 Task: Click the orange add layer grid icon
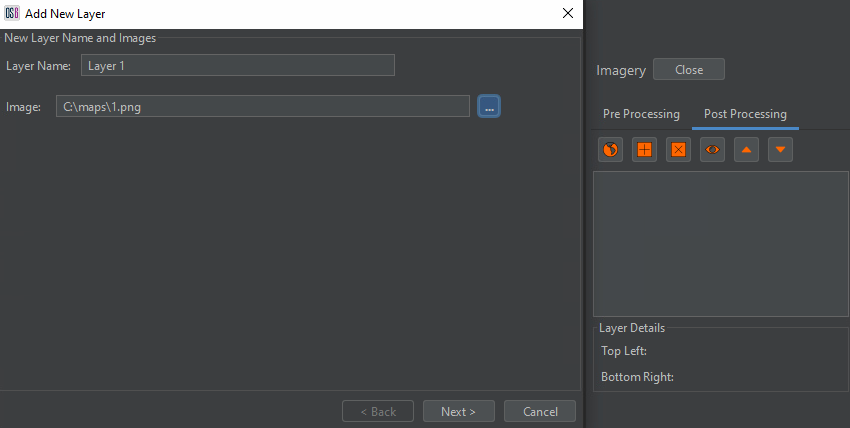645,150
